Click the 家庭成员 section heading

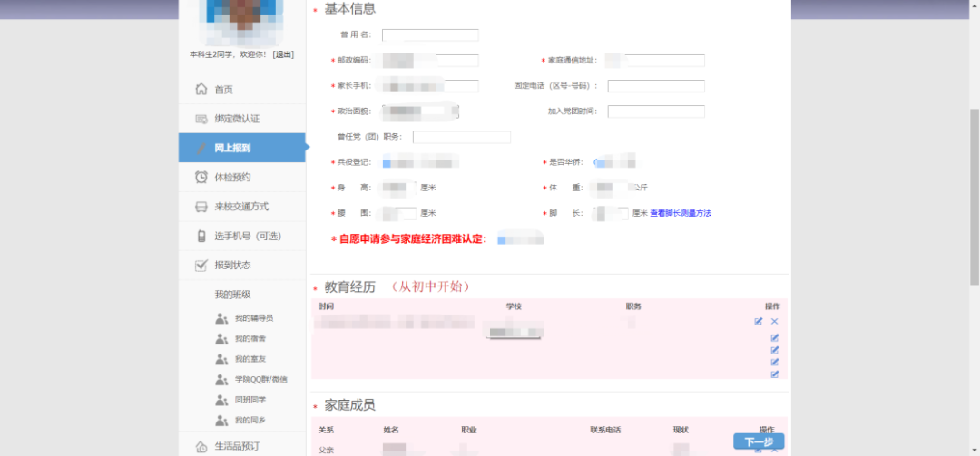tap(350, 404)
